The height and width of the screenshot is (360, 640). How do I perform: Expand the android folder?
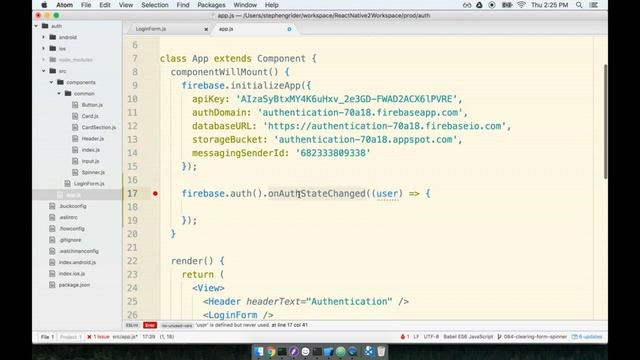[44, 37]
